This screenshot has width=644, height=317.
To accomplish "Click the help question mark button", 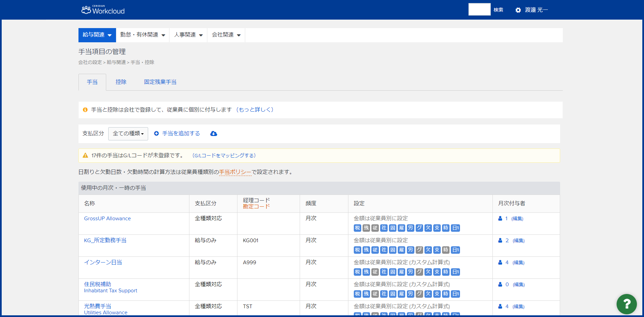I will (x=626, y=304).
